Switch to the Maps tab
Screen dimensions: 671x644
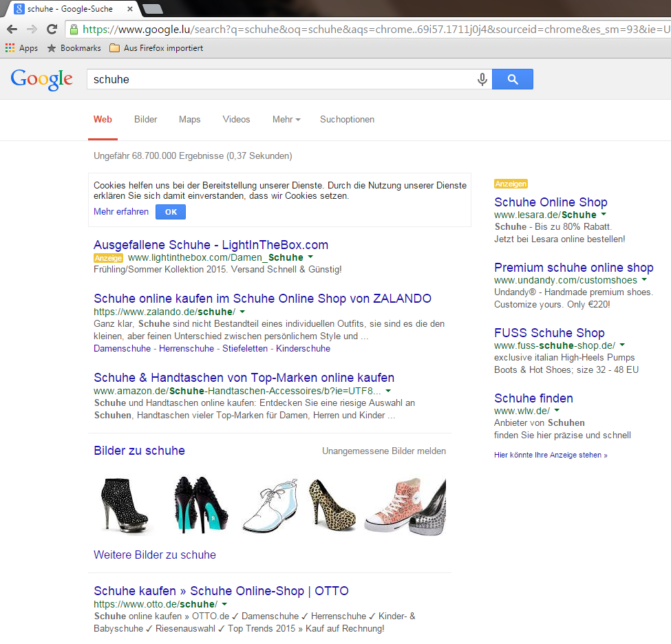tap(189, 120)
